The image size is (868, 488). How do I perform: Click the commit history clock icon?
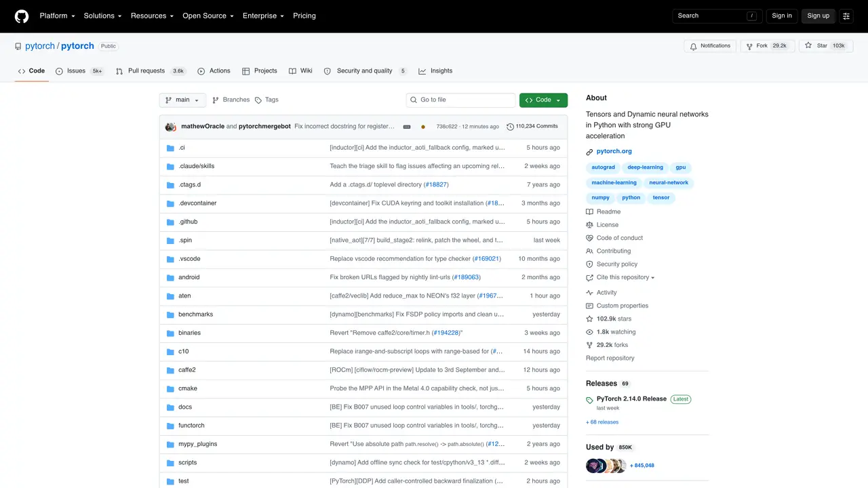[x=510, y=127]
